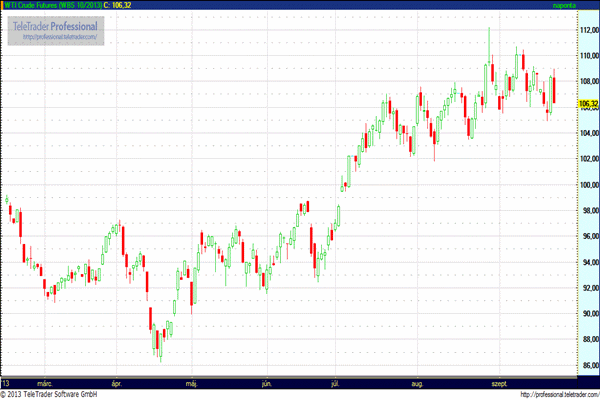
Task: Click the 13 year label on the time axis
Action: [x=6, y=382]
